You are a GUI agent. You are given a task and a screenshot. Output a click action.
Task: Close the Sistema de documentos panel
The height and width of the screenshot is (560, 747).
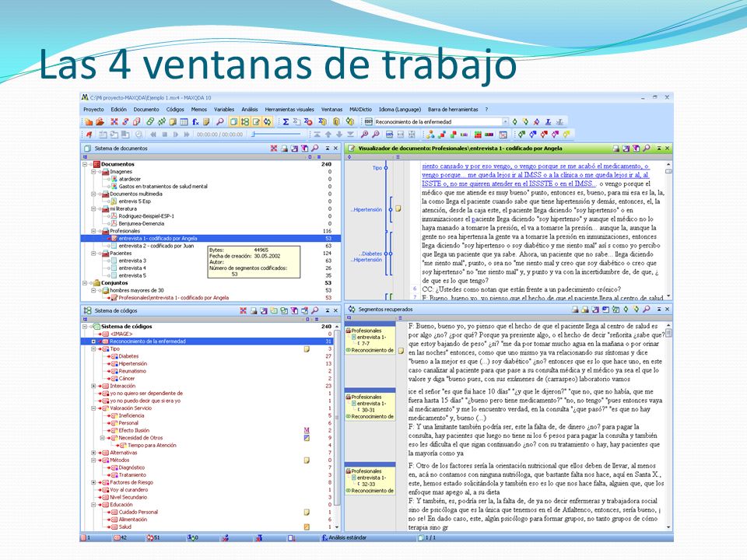336,149
